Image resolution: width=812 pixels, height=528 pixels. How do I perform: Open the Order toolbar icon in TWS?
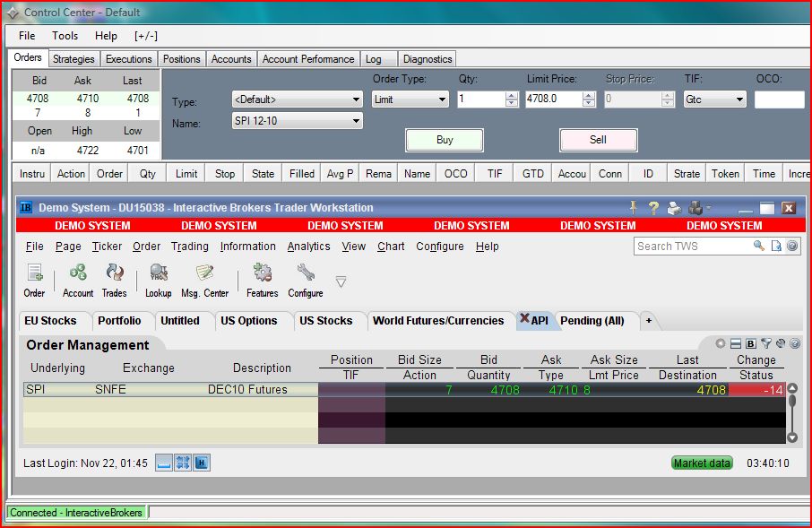[35, 280]
